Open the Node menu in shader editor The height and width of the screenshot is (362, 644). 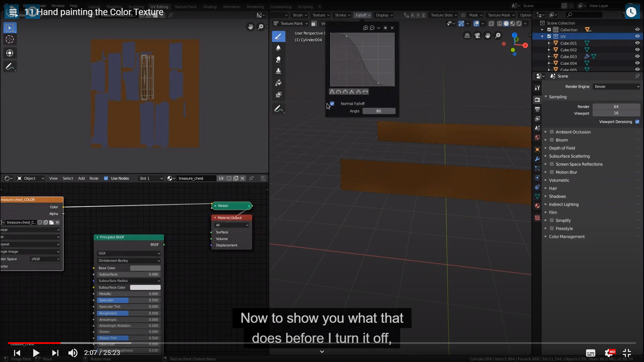(94, 178)
